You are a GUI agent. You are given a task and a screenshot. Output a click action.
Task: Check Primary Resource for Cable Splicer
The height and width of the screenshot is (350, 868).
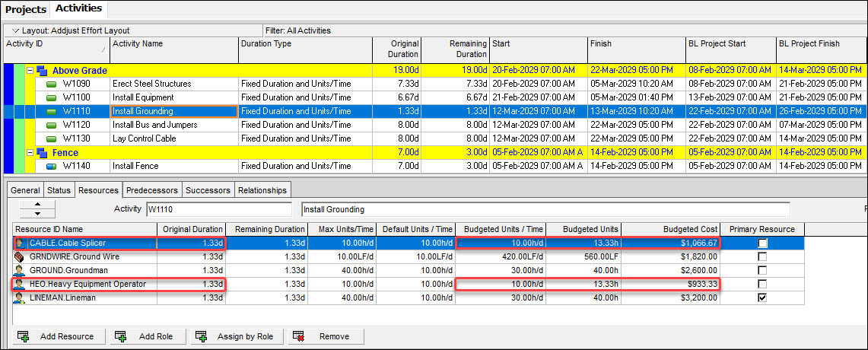click(762, 243)
